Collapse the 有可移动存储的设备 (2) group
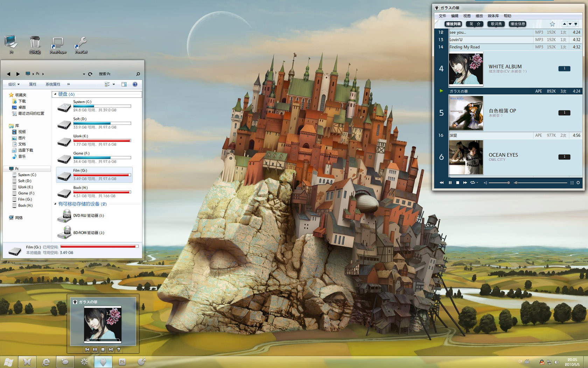 click(55, 204)
